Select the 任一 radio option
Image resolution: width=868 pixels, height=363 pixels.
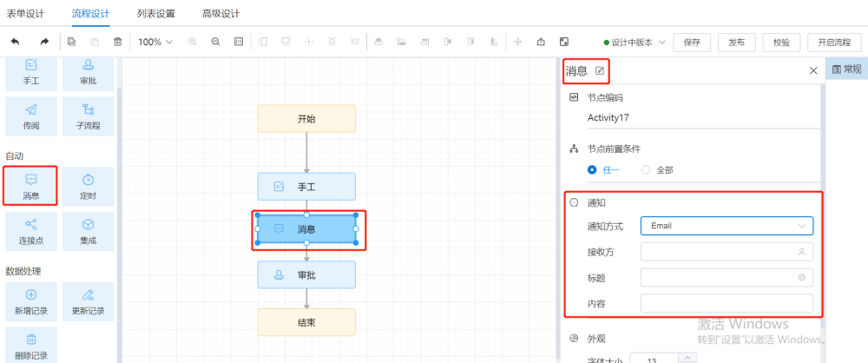point(594,169)
